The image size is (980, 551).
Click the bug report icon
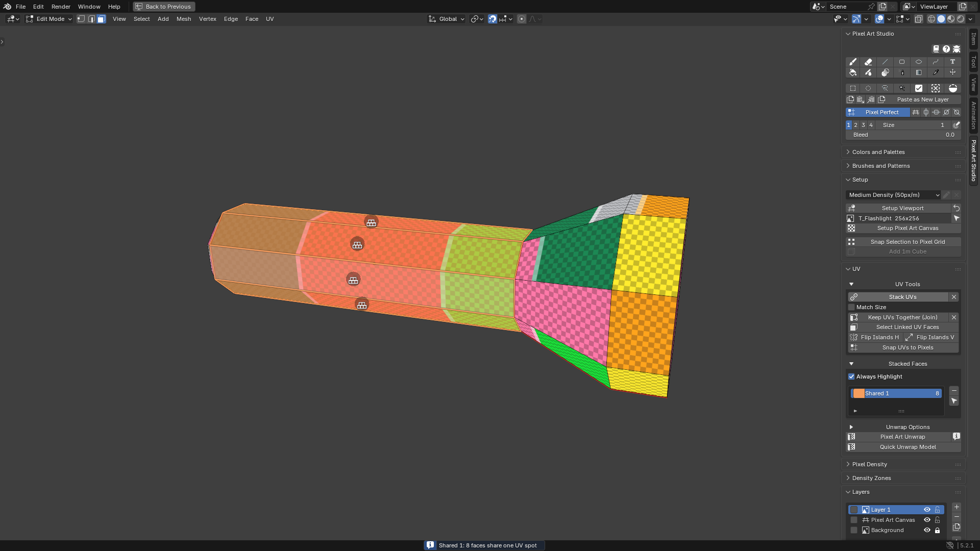(957, 49)
